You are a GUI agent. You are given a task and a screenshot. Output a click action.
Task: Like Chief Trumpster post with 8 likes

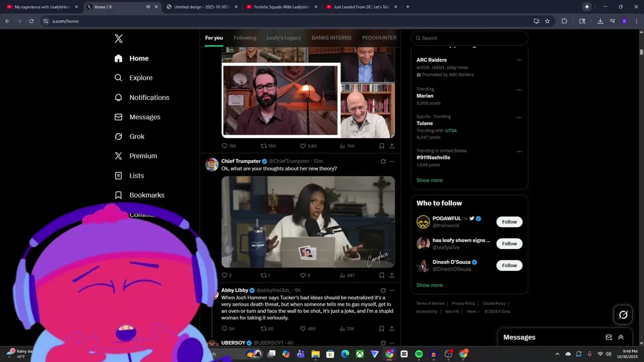click(x=303, y=276)
